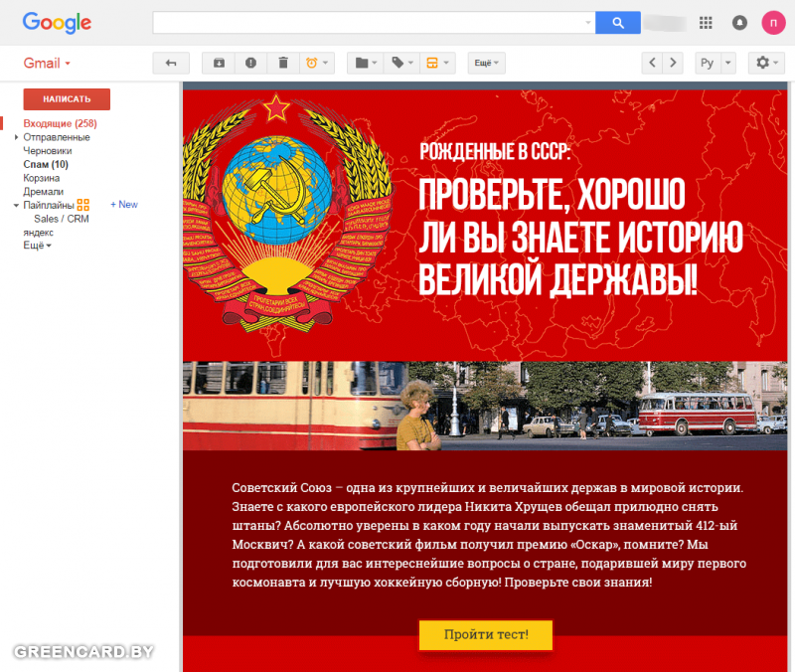The image size is (795, 672).
Task: Expand the Отправленные folder triangle
Action: [x=16, y=137]
